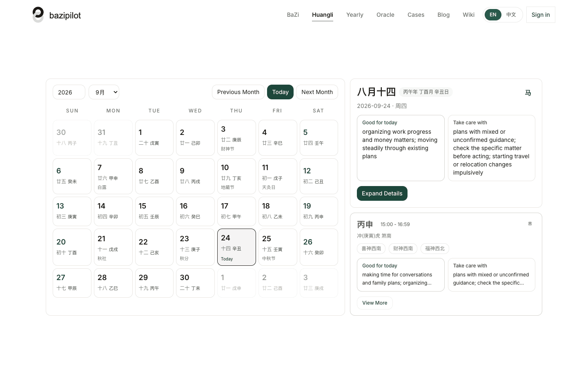Image resolution: width=588 pixels, height=368 pixels.
Task: Open the Blog nav item
Action: tap(443, 15)
